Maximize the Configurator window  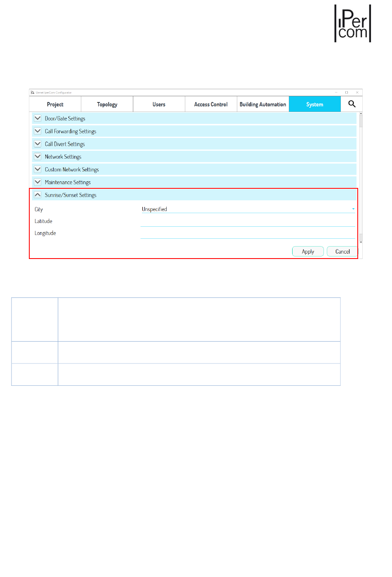tap(347, 93)
